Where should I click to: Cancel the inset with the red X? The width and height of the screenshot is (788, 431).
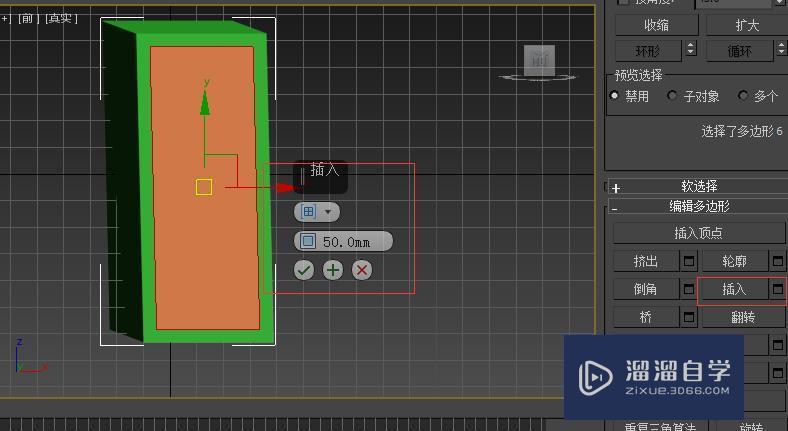pos(362,270)
